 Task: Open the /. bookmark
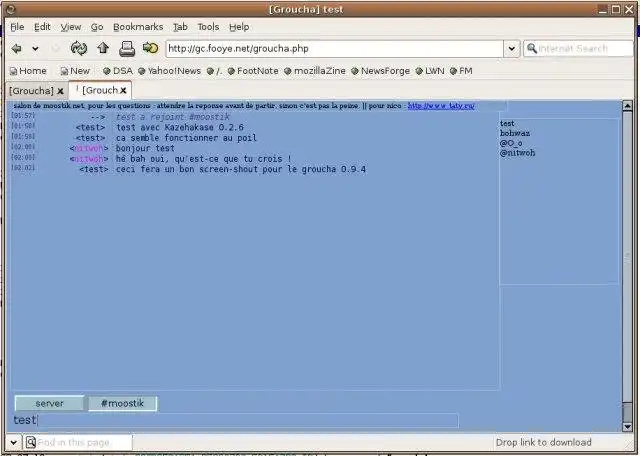pyautogui.click(x=215, y=71)
